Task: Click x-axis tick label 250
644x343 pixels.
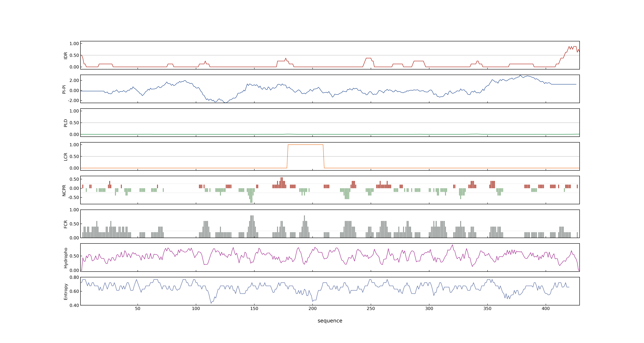Action: tap(371, 309)
